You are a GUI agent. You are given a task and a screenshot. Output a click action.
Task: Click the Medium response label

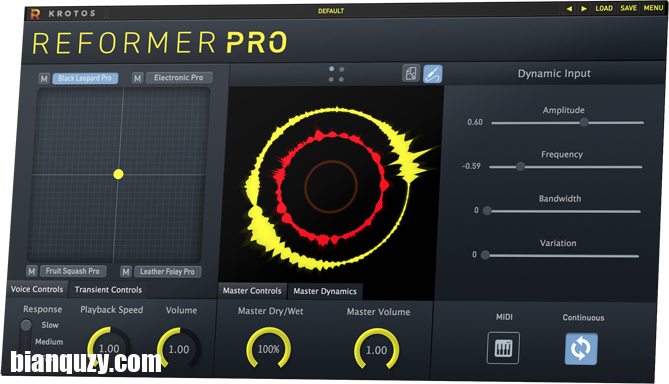[49, 342]
